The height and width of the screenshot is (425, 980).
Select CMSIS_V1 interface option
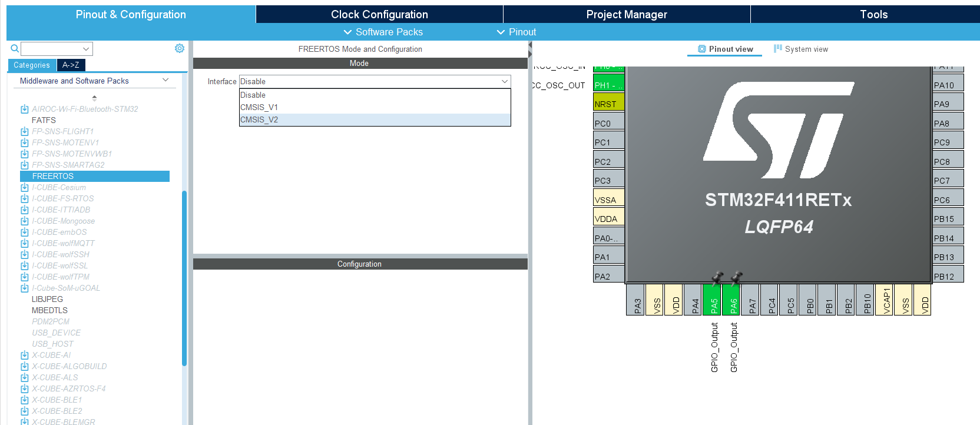point(375,107)
